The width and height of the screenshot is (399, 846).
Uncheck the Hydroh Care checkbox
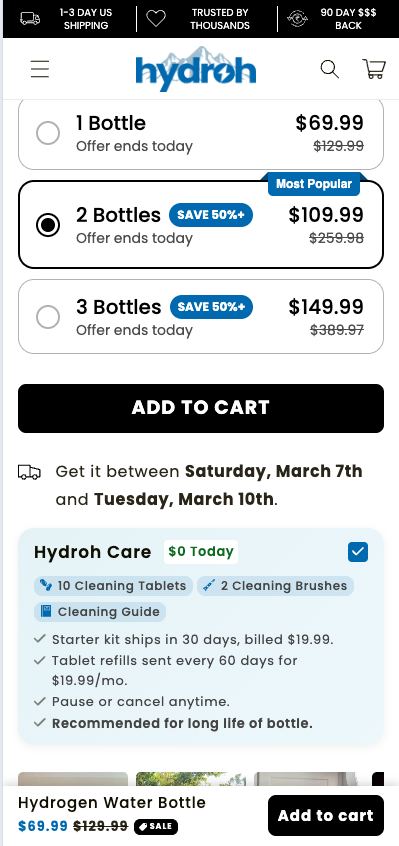click(x=358, y=552)
